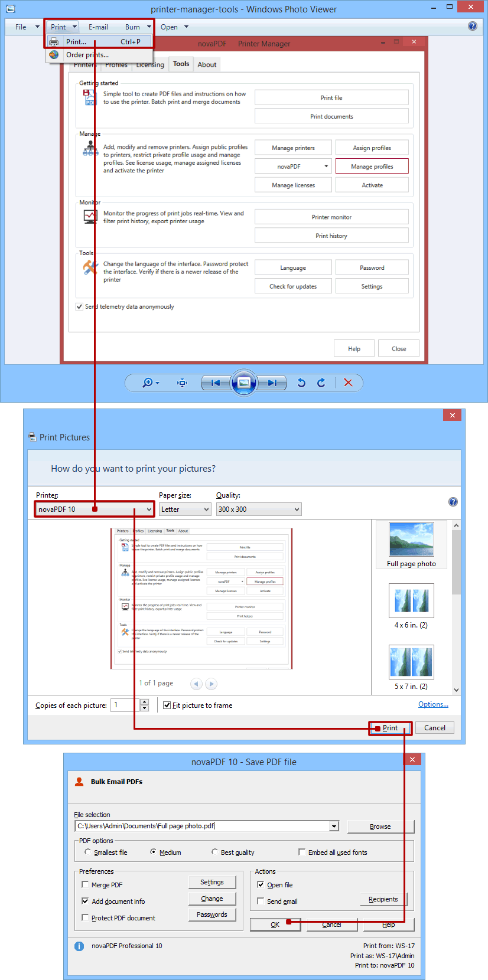Select Best quality radio button
488x980 pixels.
point(215,852)
